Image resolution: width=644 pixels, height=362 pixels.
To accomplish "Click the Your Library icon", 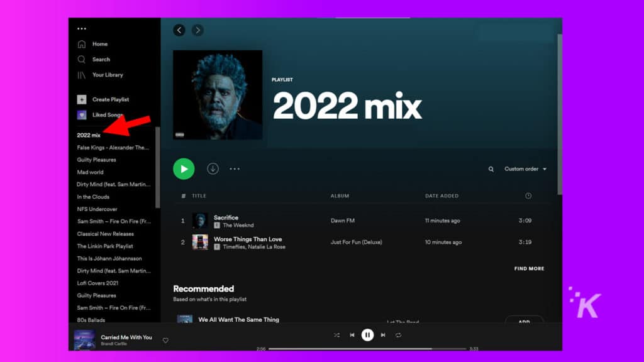I will pyautogui.click(x=82, y=75).
